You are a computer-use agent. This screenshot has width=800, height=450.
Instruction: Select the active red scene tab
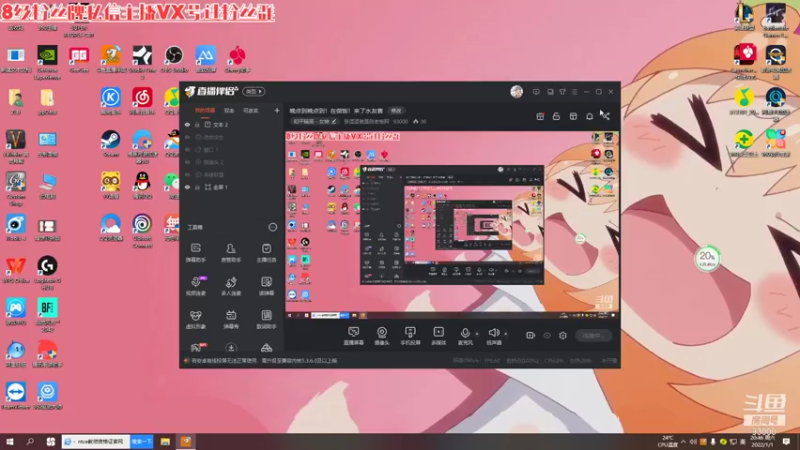point(205,111)
